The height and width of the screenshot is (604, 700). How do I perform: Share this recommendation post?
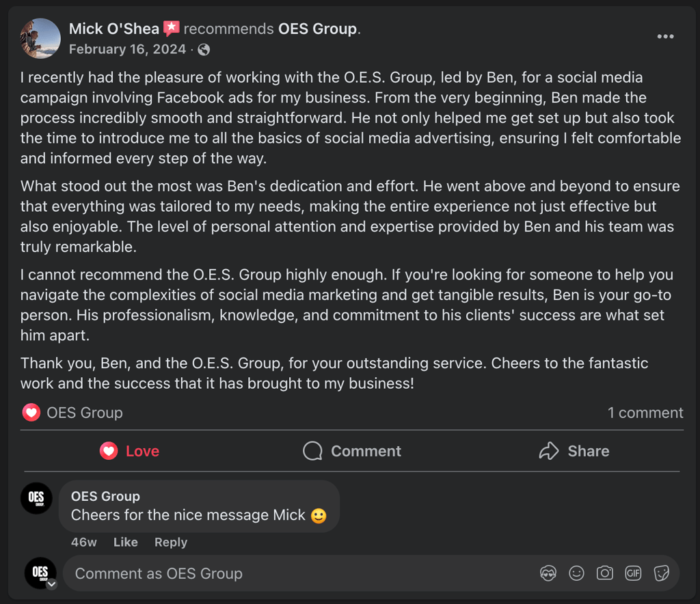pos(574,451)
